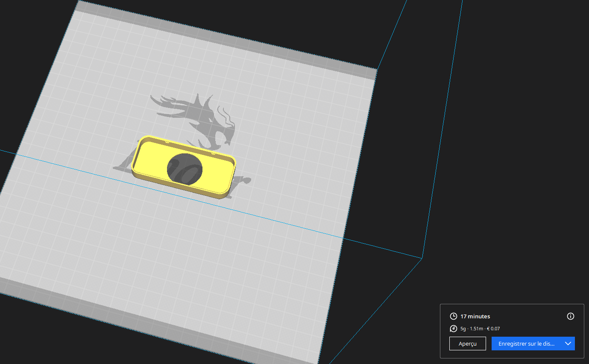Open the Aperçu preview button
Image resolution: width=589 pixels, height=364 pixels.
tap(467, 344)
